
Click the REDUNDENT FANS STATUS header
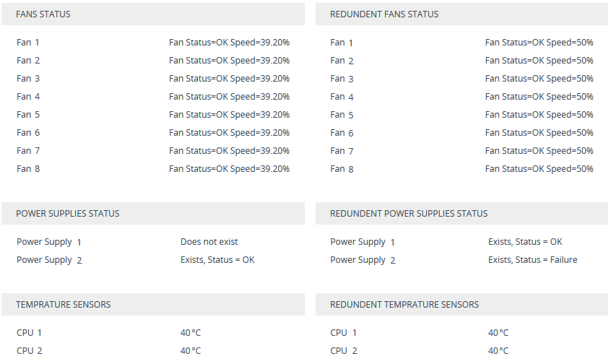tap(383, 14)
